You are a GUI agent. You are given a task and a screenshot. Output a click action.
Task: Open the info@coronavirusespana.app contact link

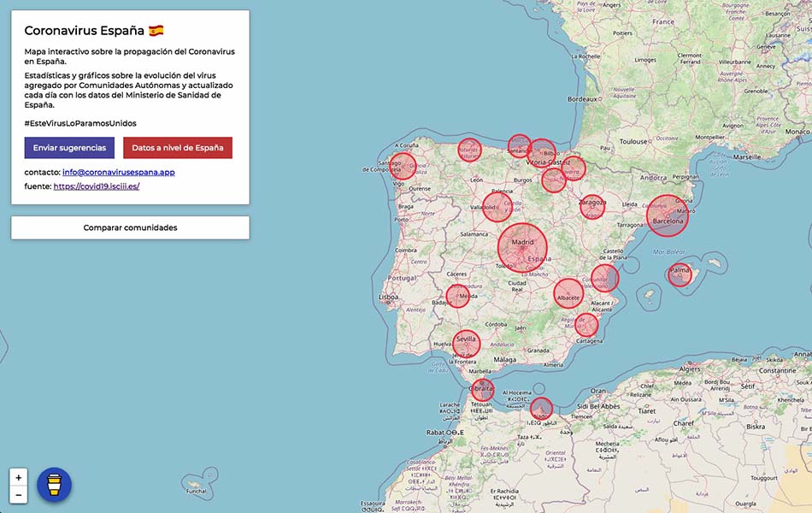pos(119,172)
